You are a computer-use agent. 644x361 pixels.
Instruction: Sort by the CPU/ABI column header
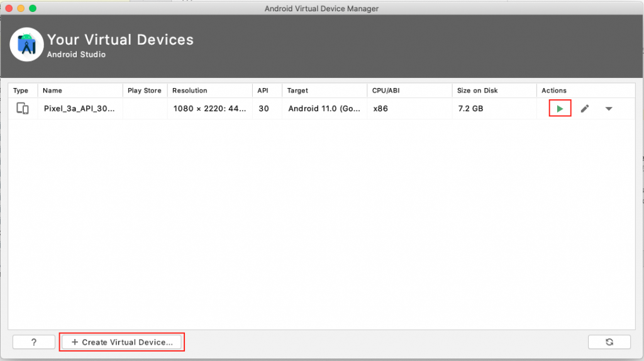386,91
